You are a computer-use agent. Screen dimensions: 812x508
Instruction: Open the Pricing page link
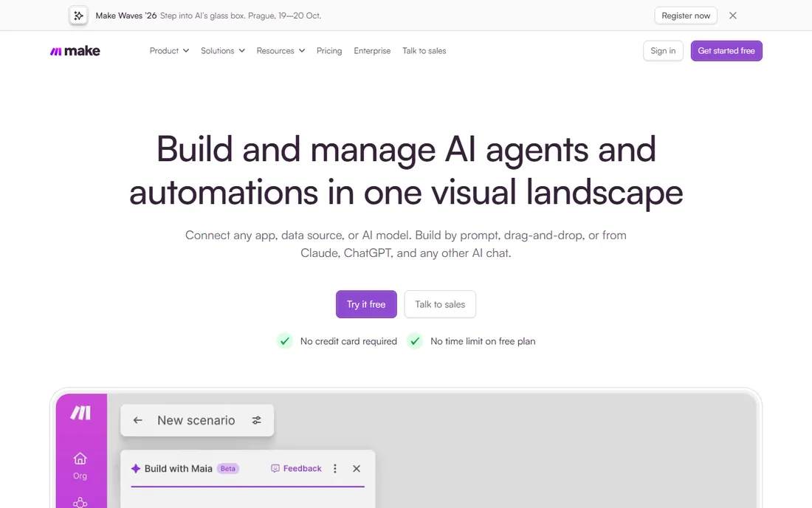click(329, 51)
